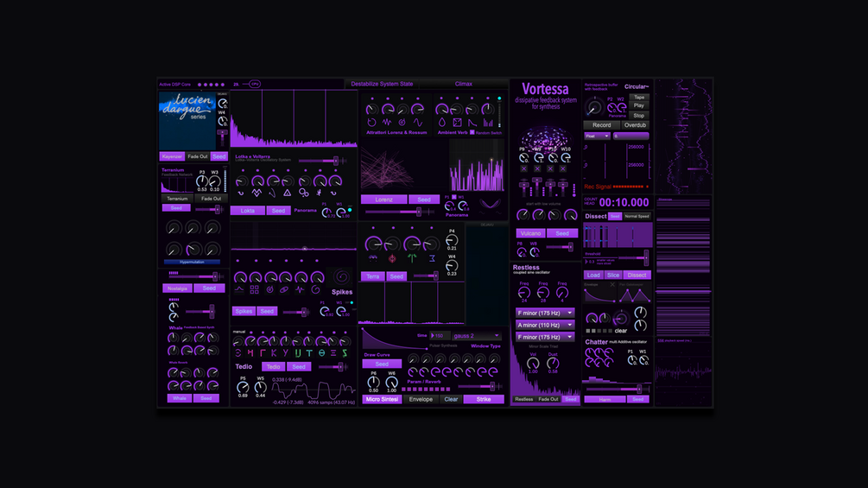Click the Nostalgia button

pyautogui.click(x=177, y=288)
